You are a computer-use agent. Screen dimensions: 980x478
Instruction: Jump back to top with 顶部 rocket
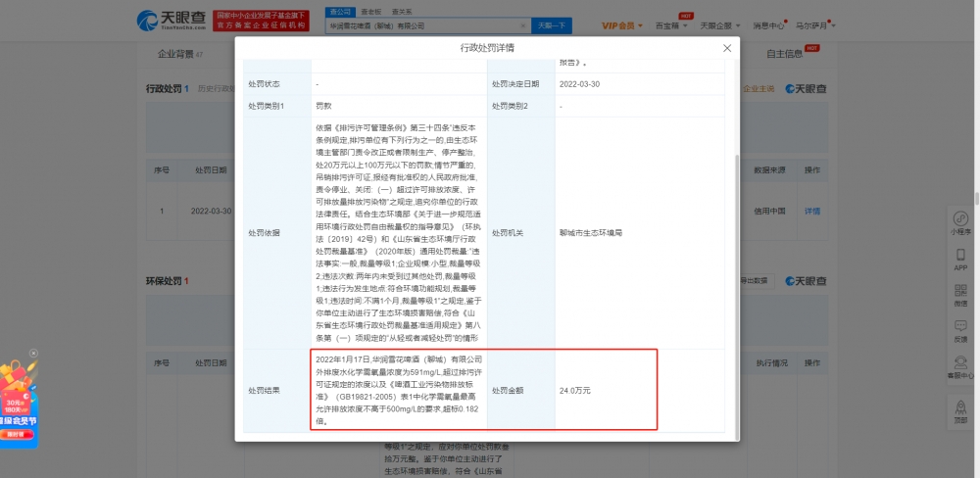point(960,411)
